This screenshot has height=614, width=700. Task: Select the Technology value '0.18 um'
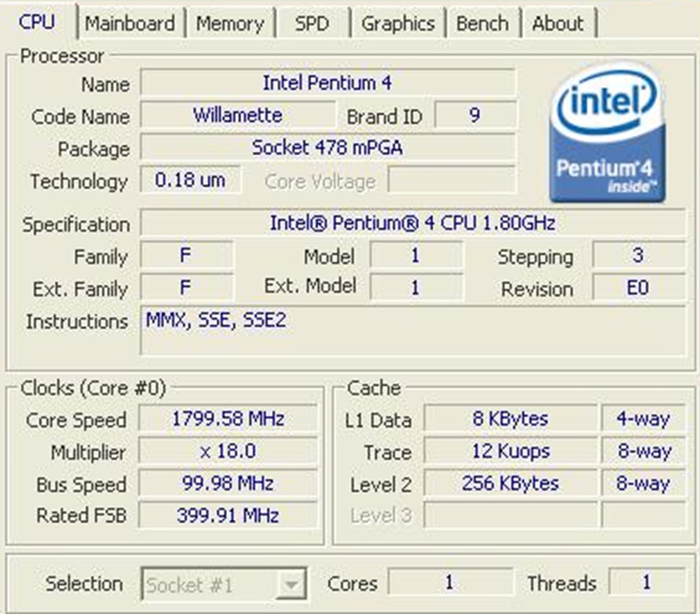coord(190,180)
